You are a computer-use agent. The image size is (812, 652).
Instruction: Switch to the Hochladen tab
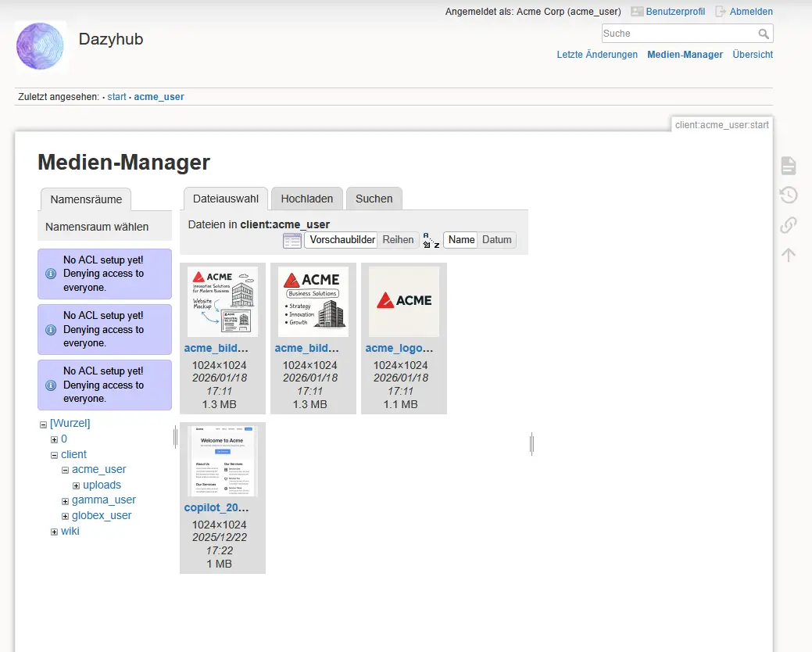306,199
